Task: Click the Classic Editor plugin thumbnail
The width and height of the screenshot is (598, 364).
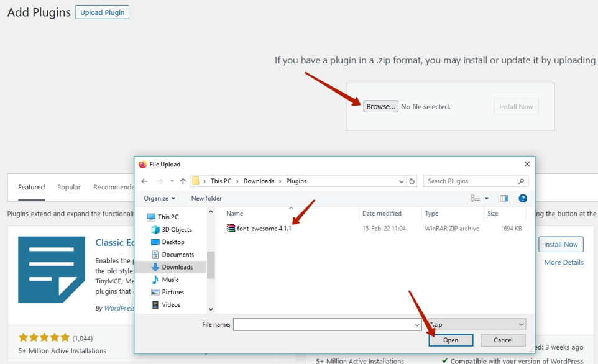Action: (52, 270)
